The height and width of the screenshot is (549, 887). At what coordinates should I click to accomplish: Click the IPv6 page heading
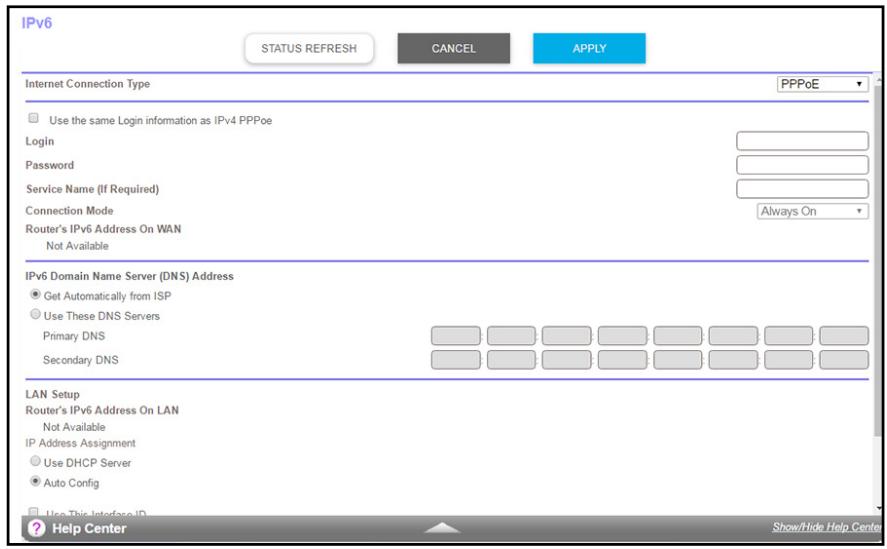pyautogui.click(x=37, y=23)
